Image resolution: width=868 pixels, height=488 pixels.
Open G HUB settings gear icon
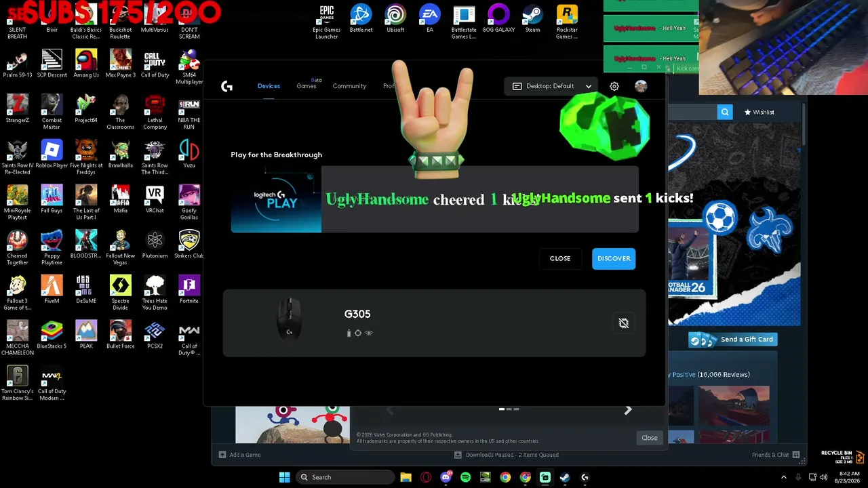pos(614,86)
